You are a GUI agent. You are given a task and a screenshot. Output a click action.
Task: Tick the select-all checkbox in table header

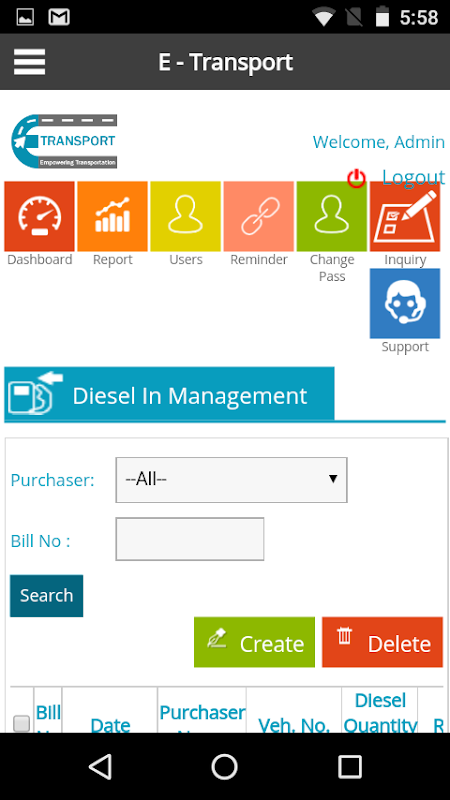(x=21, y=723)
